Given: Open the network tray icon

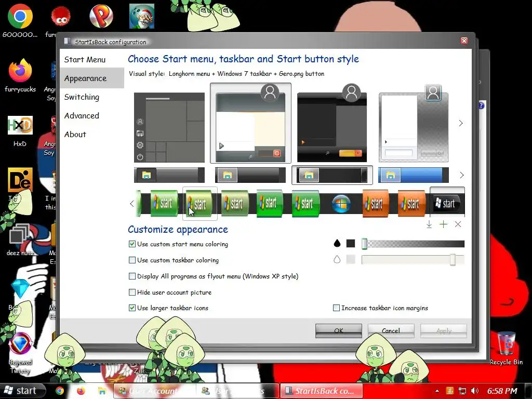Looking at the screenshot, I should 462,391.
